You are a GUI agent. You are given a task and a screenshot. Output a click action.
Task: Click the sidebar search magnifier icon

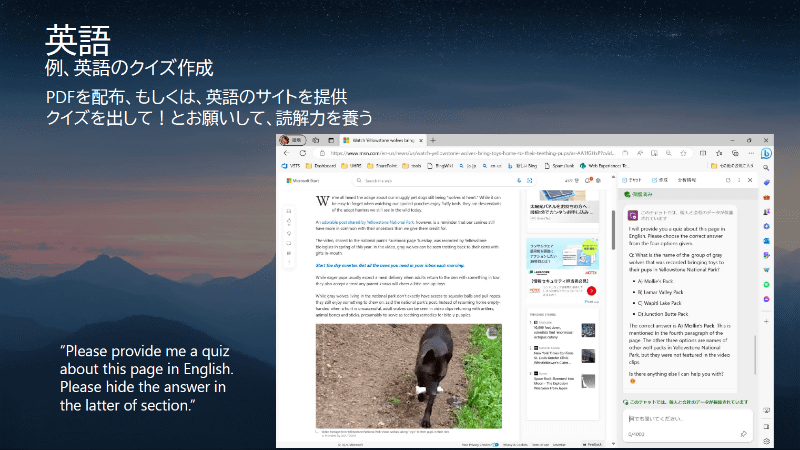coord(766,168)
